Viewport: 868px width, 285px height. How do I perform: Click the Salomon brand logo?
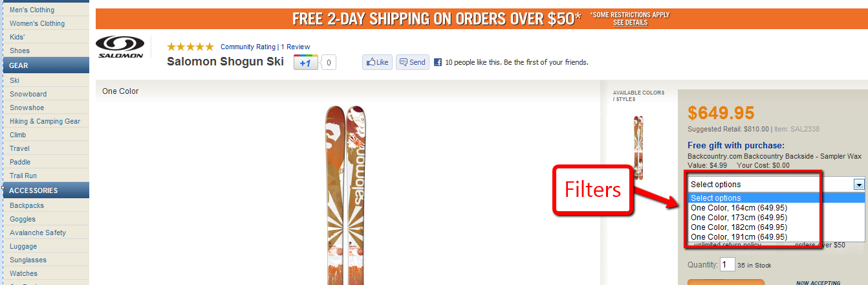(x=121, y=47)
